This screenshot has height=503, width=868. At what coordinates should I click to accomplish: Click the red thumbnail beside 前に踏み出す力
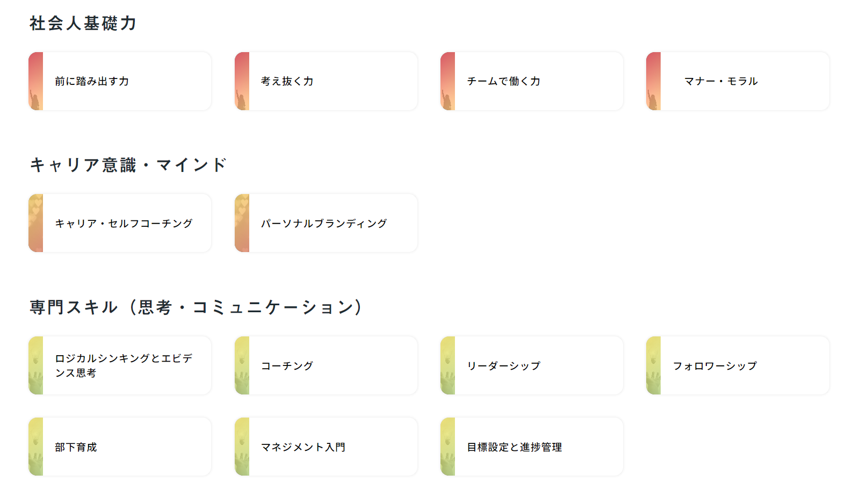[x=36, y=81]
